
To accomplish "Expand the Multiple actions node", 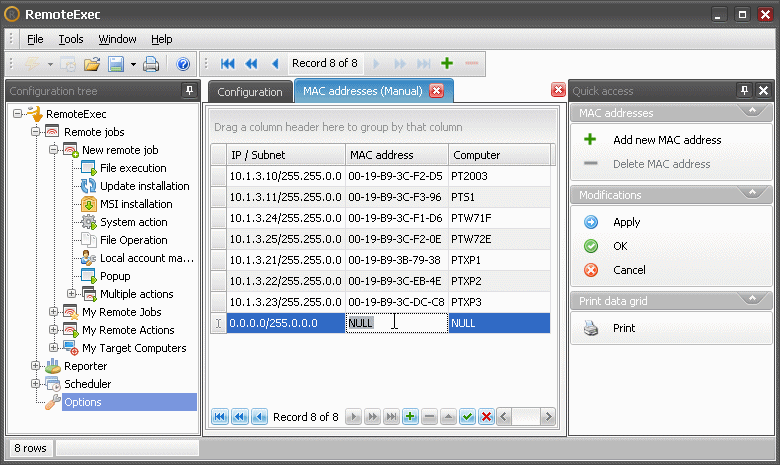I will click(71, 293).
